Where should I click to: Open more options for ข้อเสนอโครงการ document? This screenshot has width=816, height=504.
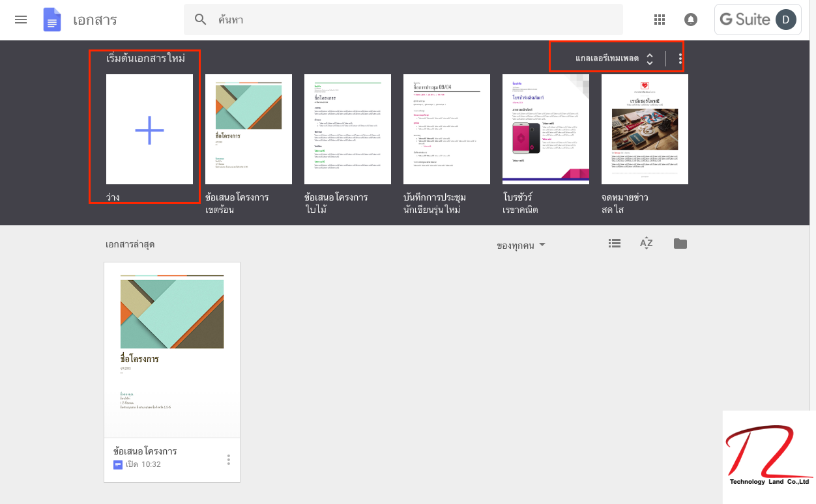[x=228, y=460]
